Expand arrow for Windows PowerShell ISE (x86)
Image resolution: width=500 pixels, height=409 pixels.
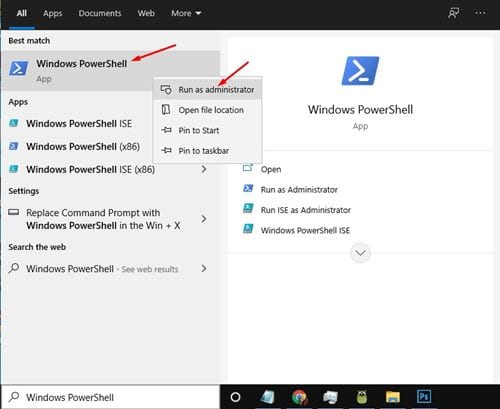click(x=204, y=169)
